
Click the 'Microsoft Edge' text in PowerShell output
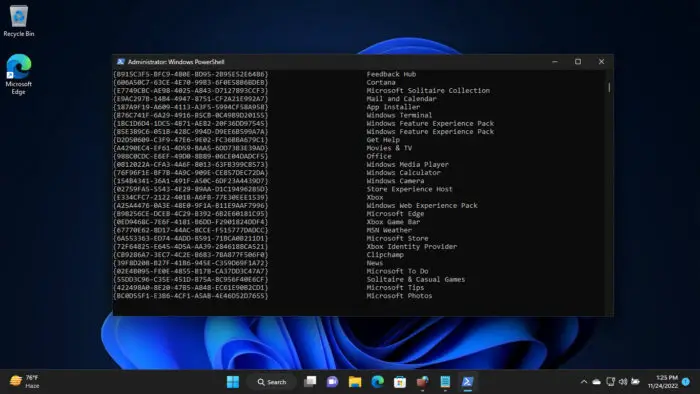[x=395, y=214]
